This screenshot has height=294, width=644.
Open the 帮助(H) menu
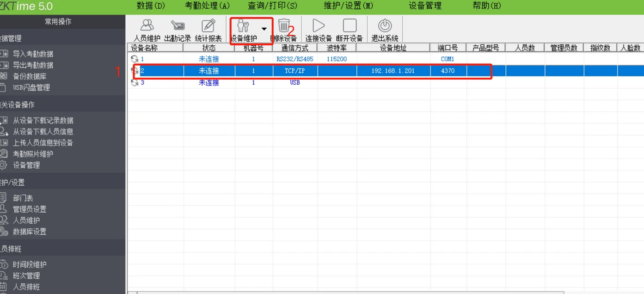click(x=487, y=6)
